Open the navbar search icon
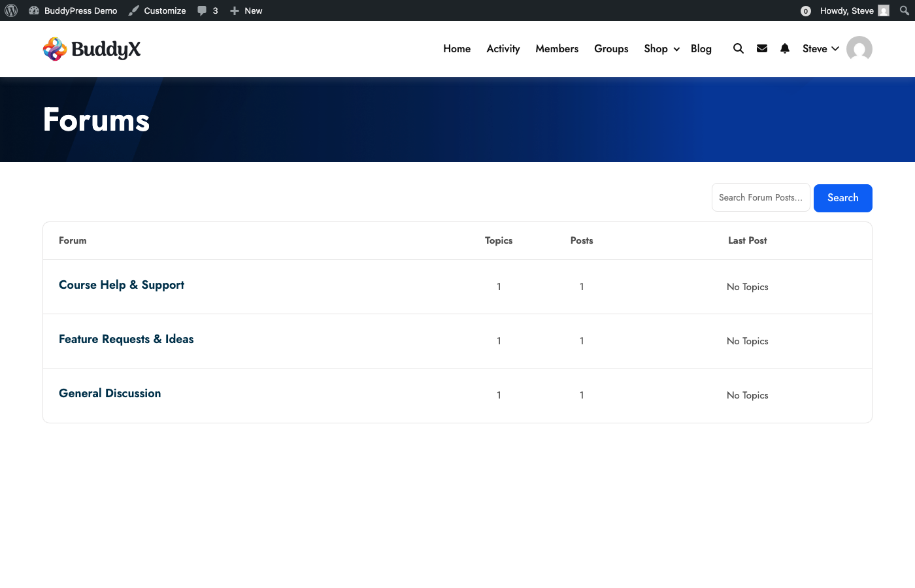 pos(738,48)
